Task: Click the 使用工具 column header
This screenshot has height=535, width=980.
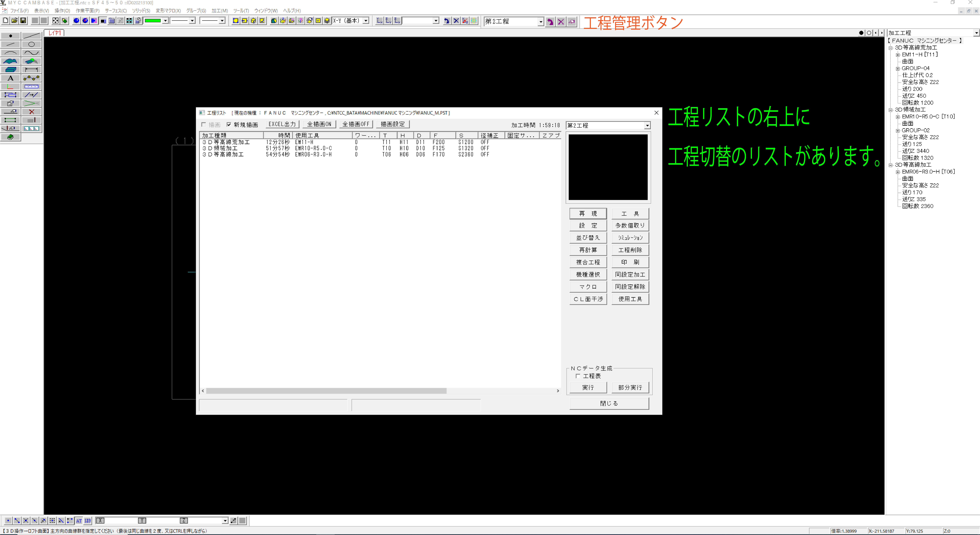Action: click(x=323, y=135)
